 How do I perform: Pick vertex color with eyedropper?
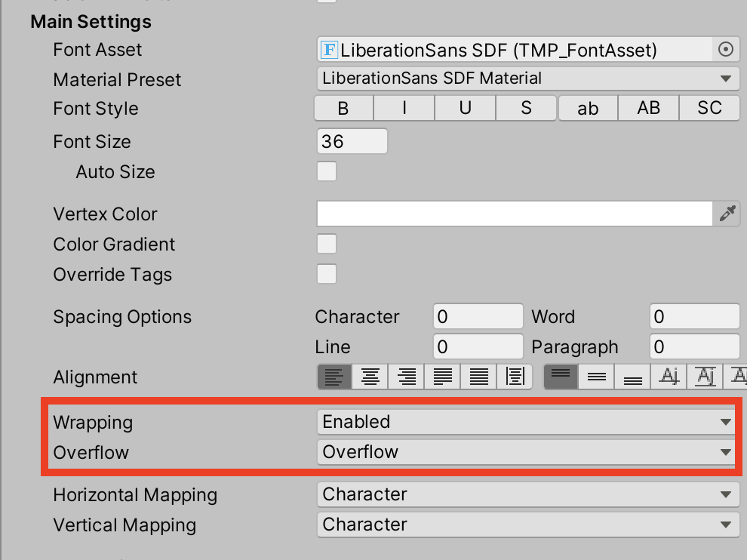tap(727, 214)
